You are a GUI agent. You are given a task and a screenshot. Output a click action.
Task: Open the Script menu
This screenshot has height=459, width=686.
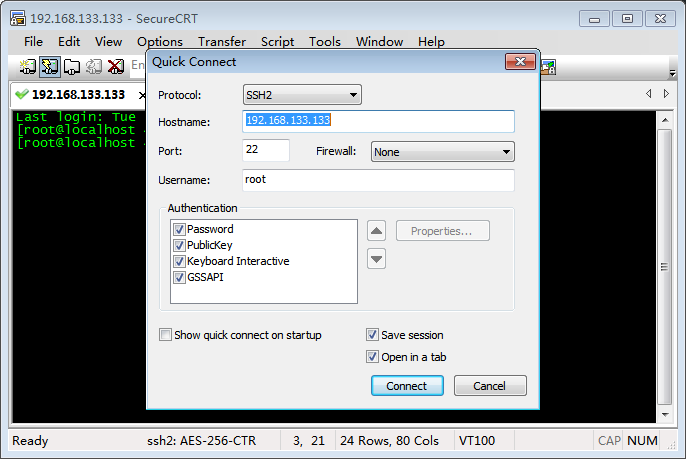coord(277,42)
